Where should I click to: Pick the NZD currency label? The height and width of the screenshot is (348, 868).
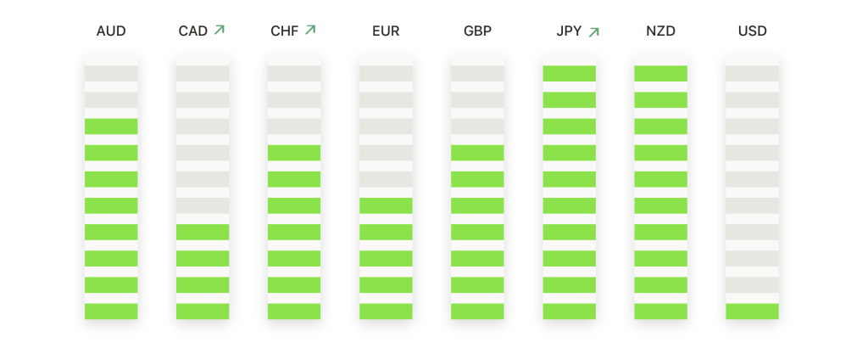(x=660, y=31)
